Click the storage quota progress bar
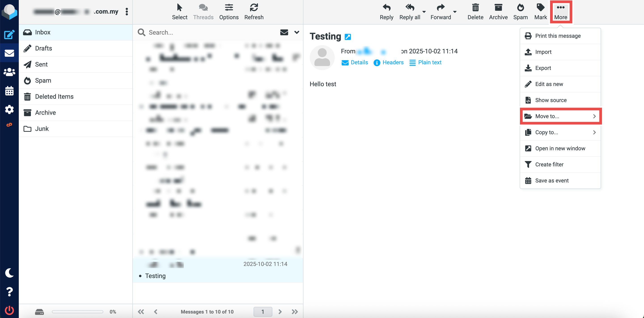 [x=78, y=312]
